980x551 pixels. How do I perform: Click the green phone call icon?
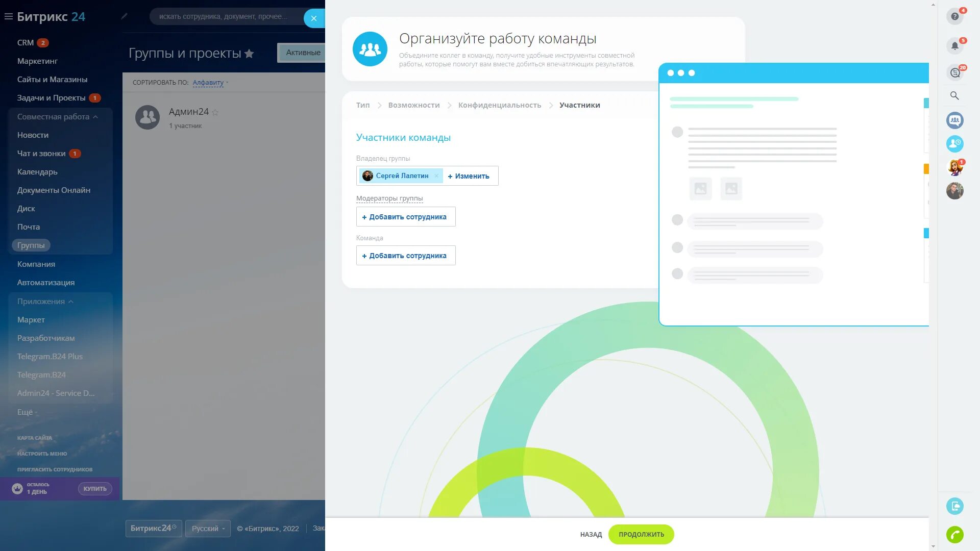point(954,534)
